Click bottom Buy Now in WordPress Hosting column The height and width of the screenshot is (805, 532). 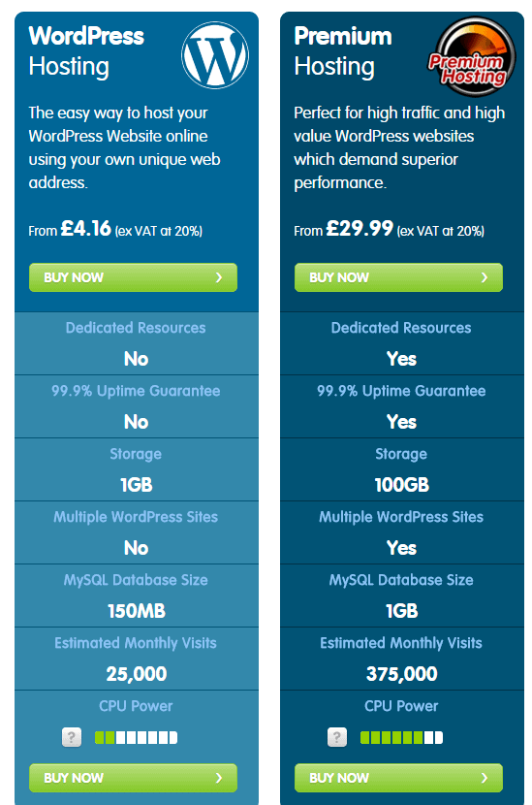[x=134, y=778]
